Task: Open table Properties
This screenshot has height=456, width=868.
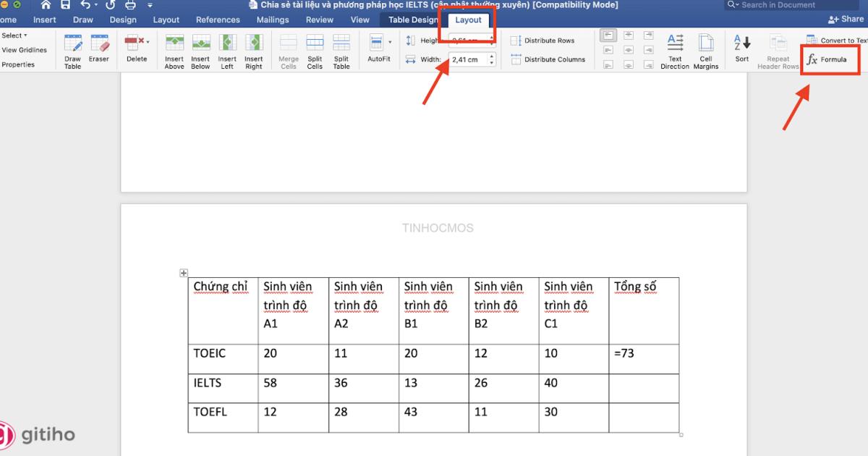Action: tap(17, 64)
